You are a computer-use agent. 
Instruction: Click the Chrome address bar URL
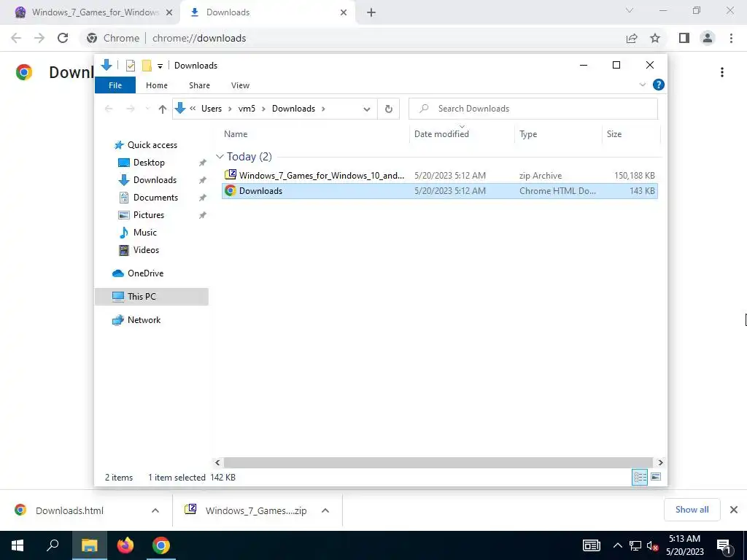tap(199, 38)
